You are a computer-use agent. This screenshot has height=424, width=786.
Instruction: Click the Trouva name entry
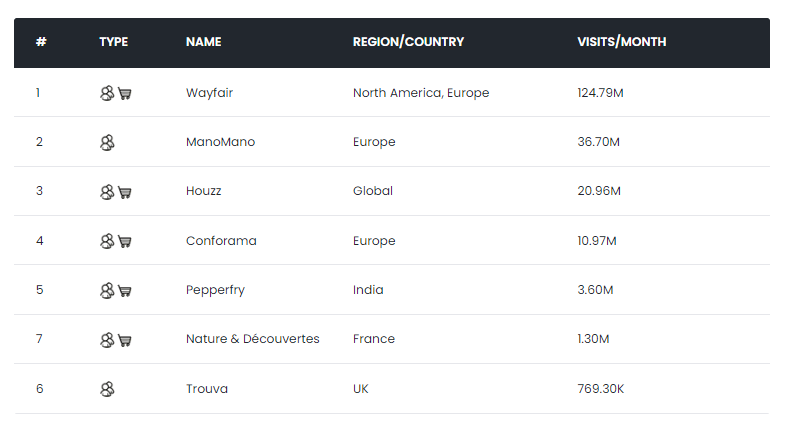click(x=207, y=388)
